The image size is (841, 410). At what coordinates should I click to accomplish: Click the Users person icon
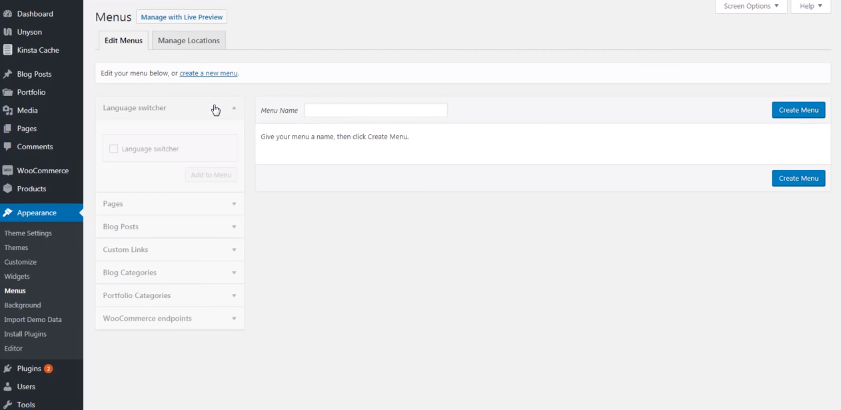(x=8, y=386)
